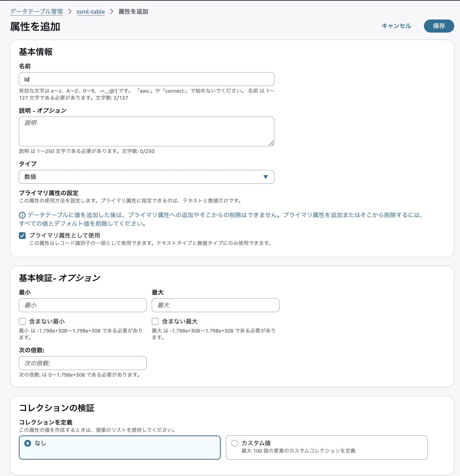Click the 属性を追加 page title
Screen dimensions: 460x476
point(35,27)
